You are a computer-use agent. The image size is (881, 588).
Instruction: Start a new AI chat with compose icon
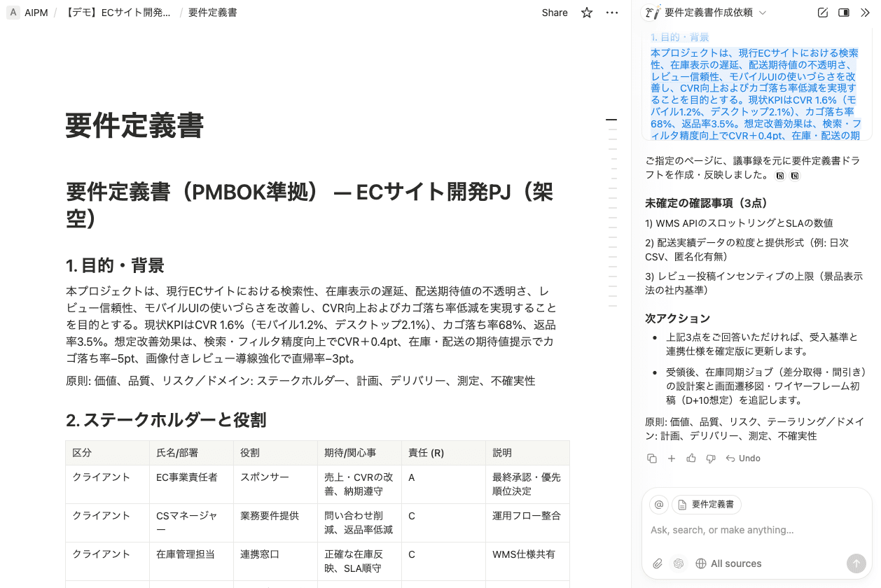pos(823,13)
